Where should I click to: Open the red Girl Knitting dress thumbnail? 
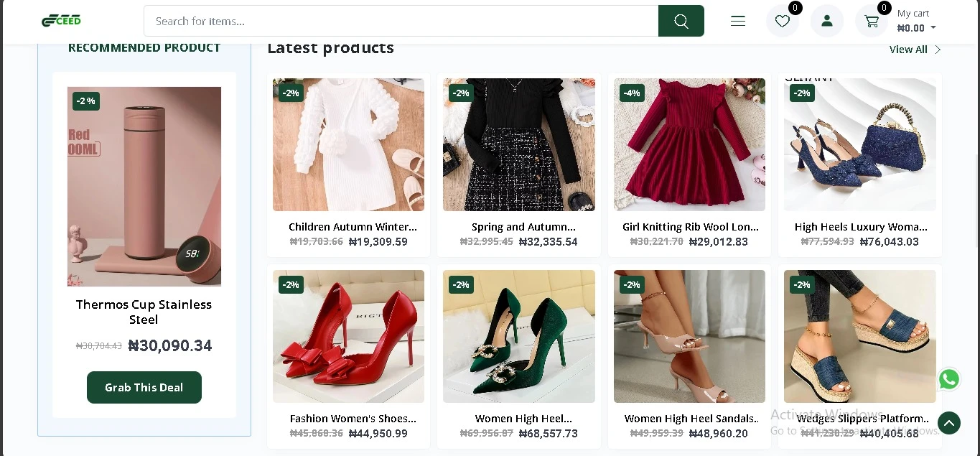click(689, 144)
